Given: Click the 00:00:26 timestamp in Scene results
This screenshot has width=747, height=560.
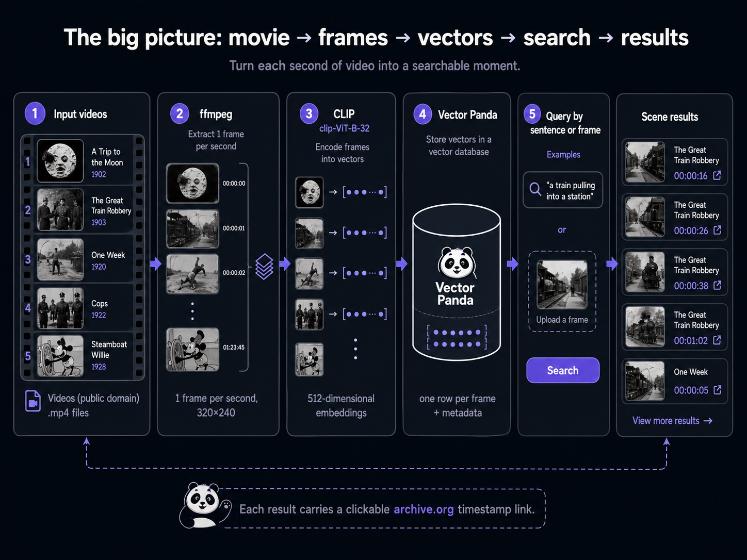Looking at the screenshot, I should point(691,230).
